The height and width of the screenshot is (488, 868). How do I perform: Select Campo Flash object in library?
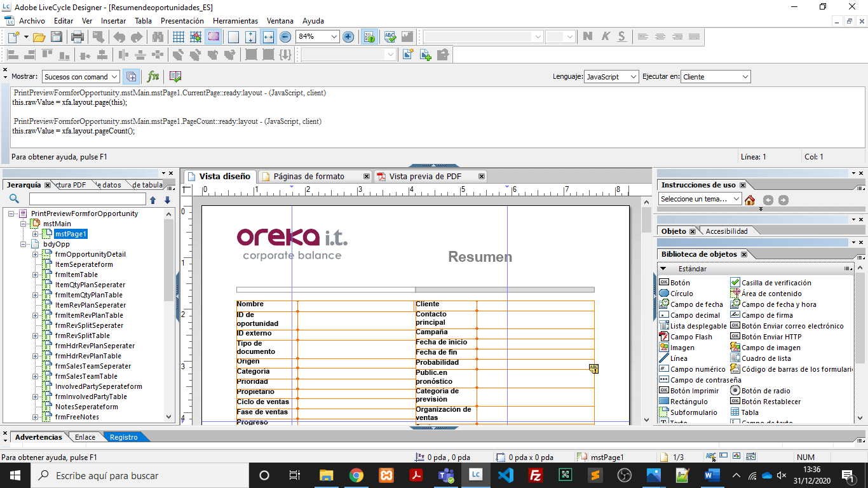pos(686,337)
